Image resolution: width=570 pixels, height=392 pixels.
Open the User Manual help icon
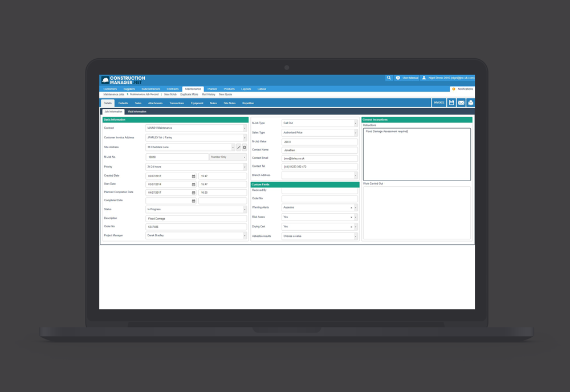pyautogui.click(x=398, y=78)
